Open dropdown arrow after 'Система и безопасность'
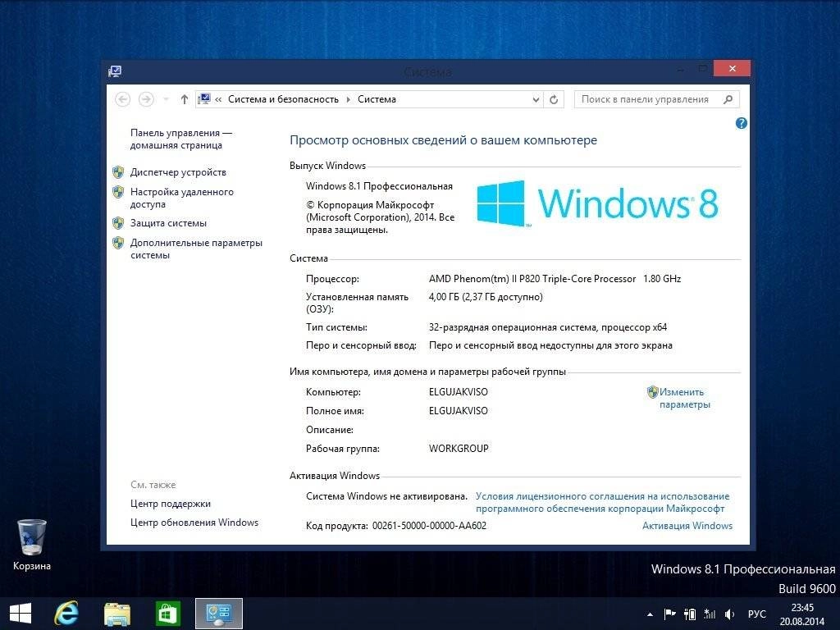This screenshot has width=840, height=630. click(x=348, y=99)
